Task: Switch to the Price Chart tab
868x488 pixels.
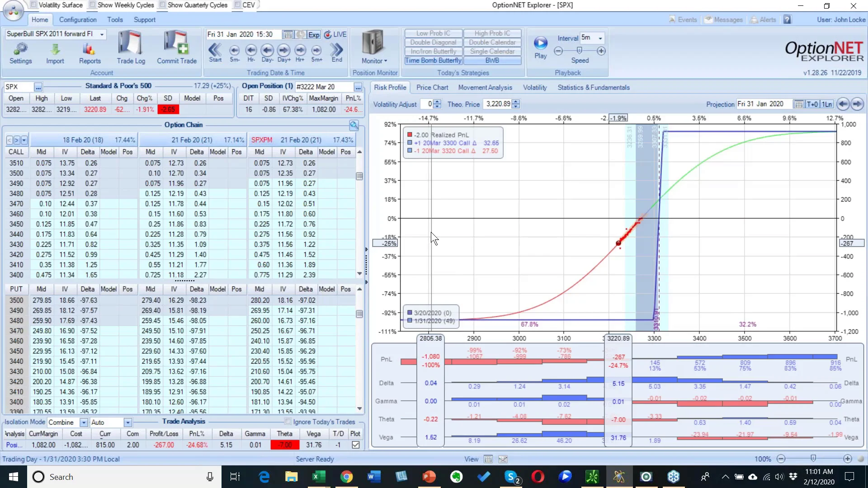Action: pos(432,88)
